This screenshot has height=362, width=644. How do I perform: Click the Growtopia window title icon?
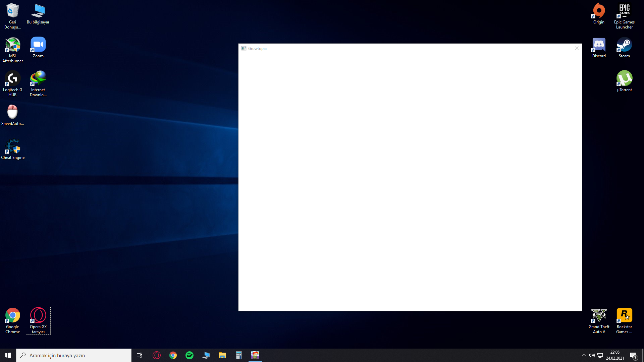click(244, 48)
